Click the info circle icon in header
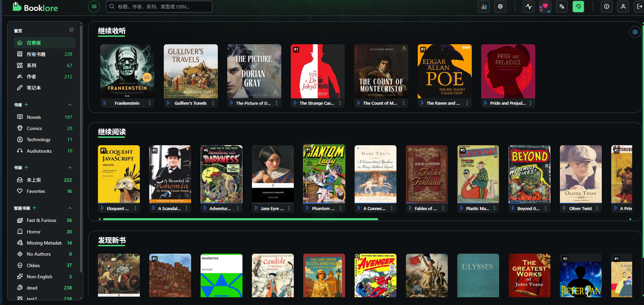This screenshot has height=305, width=644. coord(607,7)
